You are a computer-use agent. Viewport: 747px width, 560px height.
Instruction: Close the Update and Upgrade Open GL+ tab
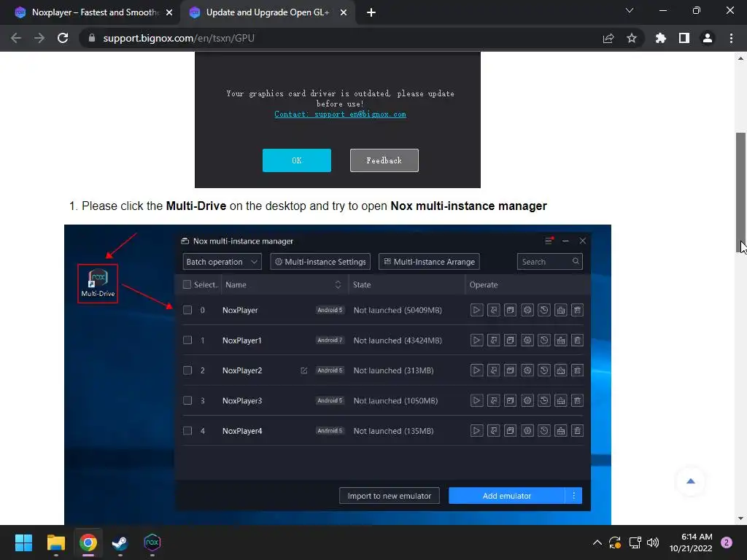click(x=344, y=13)
